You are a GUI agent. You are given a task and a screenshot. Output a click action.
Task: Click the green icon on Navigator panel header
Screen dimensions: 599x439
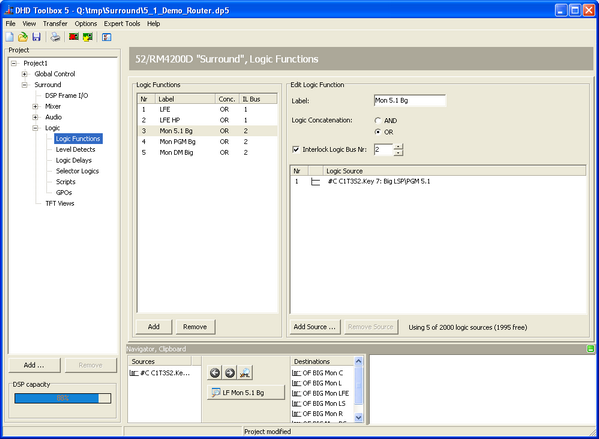(x=590, y=348)
